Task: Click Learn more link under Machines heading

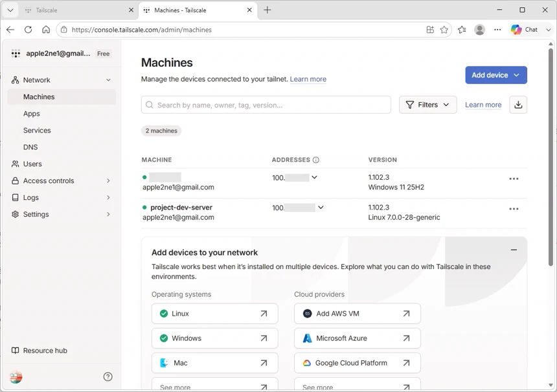Action: pos(308,79)
